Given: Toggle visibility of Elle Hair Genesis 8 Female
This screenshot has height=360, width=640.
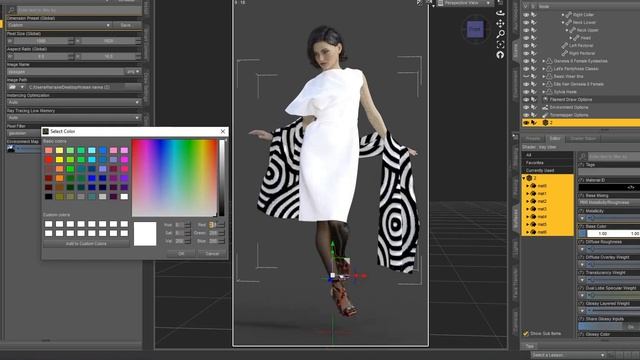Looking at the screenshot, I should [x=526, y=84].
